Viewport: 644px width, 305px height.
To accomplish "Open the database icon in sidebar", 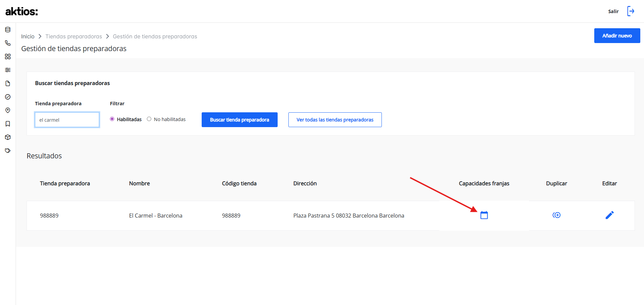I will (x=8, y=30).
